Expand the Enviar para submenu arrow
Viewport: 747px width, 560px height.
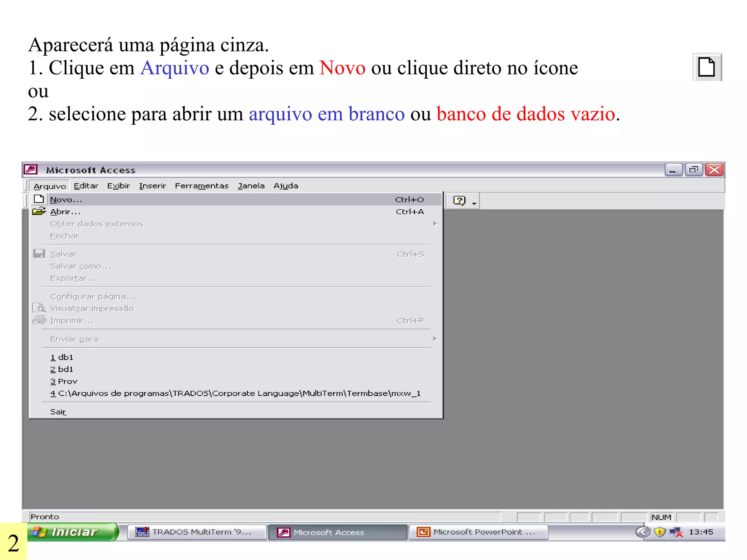tap(435, 339)
